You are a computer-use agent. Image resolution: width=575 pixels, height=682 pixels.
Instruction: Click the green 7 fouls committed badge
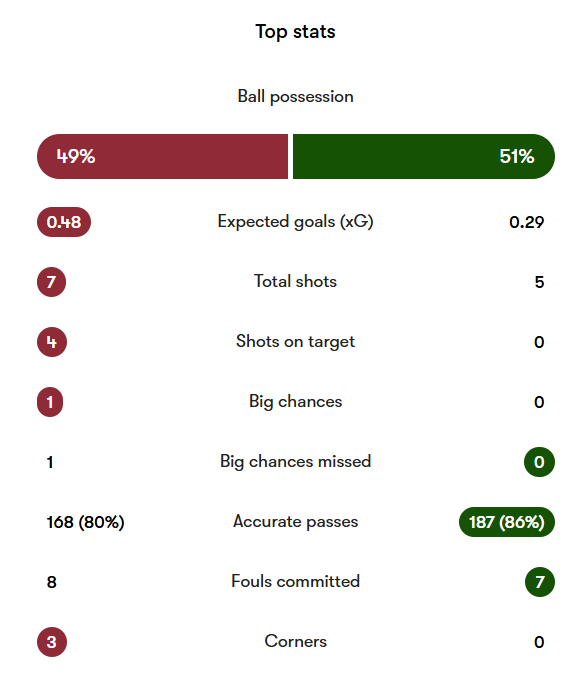tap(540, 582)
